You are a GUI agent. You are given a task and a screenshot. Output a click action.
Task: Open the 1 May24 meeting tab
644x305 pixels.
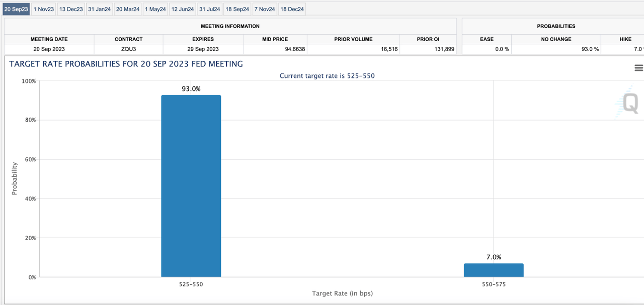click(155, 9)
